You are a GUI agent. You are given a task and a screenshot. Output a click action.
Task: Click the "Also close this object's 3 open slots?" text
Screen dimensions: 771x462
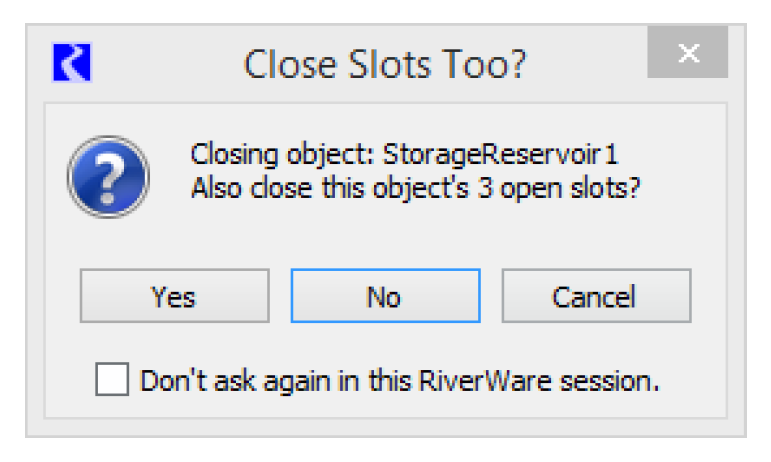coord(415,187)
